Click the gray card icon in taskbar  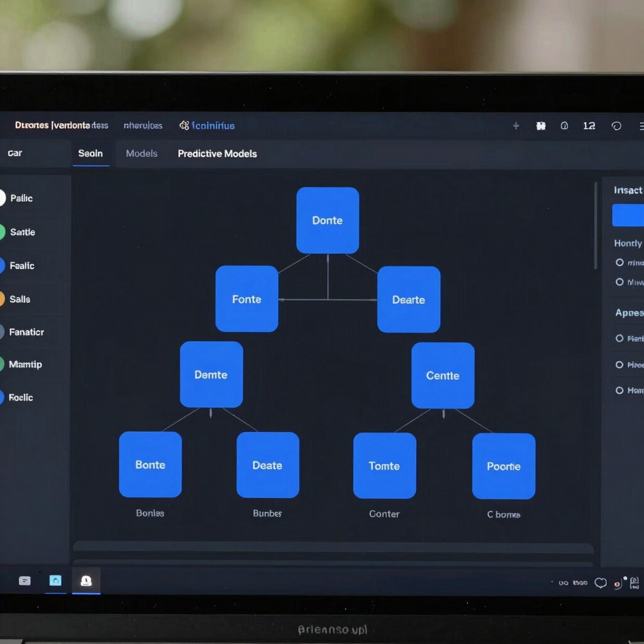25,580
